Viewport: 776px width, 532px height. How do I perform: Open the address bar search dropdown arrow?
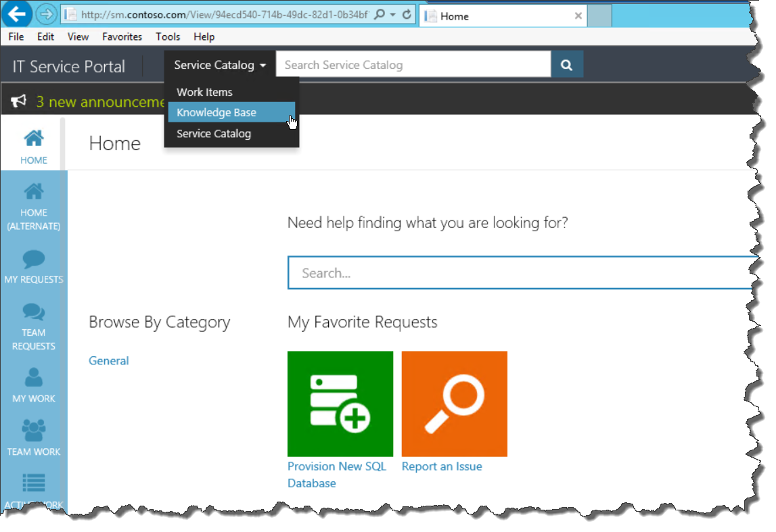click(x=393, y=14)
